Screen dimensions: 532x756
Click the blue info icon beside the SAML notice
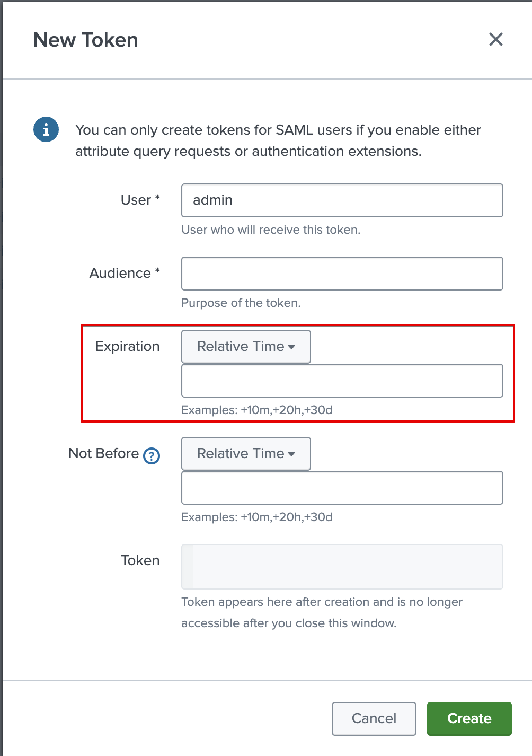pos(46,129)
